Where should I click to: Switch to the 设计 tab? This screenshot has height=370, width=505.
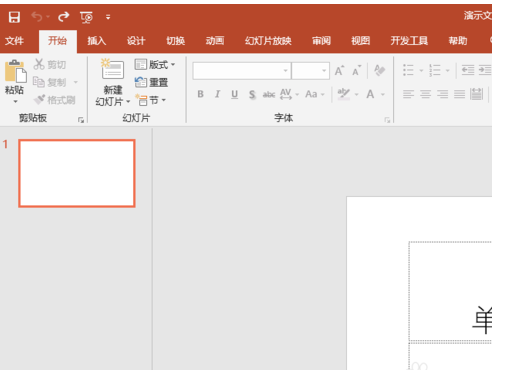(x=136, y=41)
